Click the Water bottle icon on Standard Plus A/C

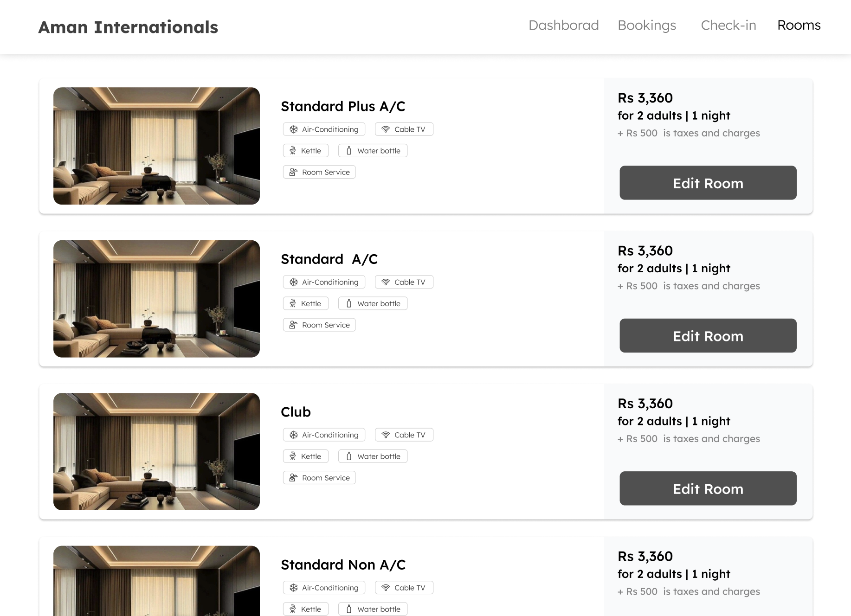tap(349, 151)
